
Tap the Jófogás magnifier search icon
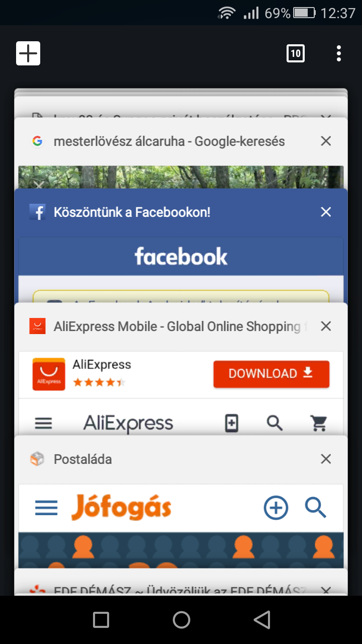pos(316,508)
